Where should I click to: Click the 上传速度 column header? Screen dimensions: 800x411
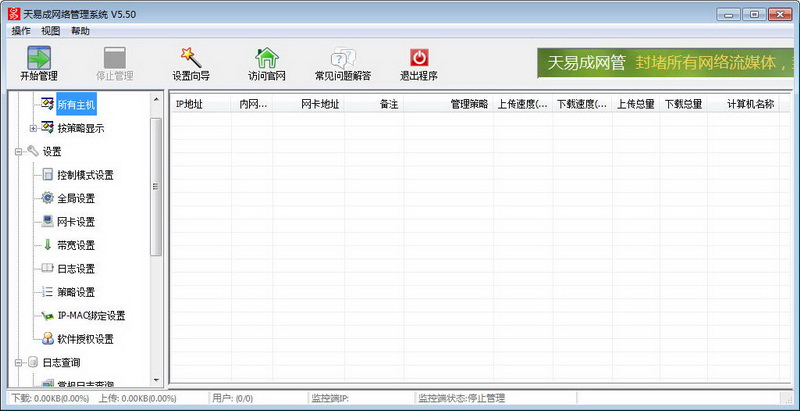pos(523,105)
